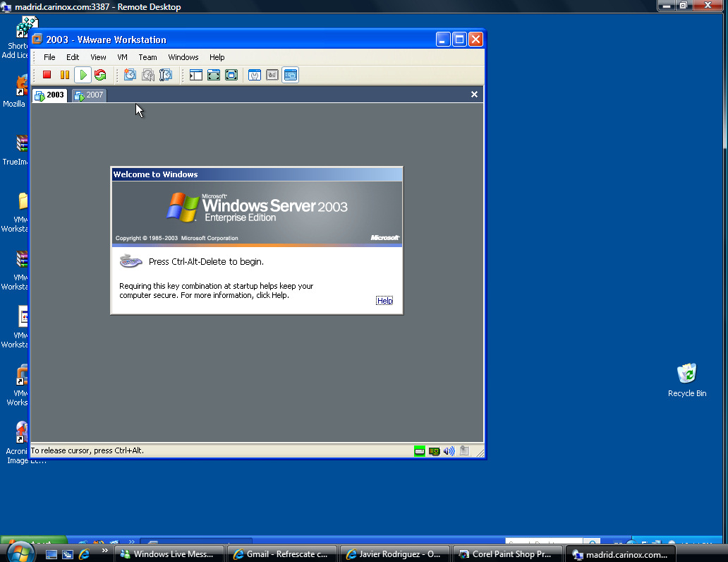Toggle the sound device status icon
Viewport: 728px width, 562px height.
449,451
